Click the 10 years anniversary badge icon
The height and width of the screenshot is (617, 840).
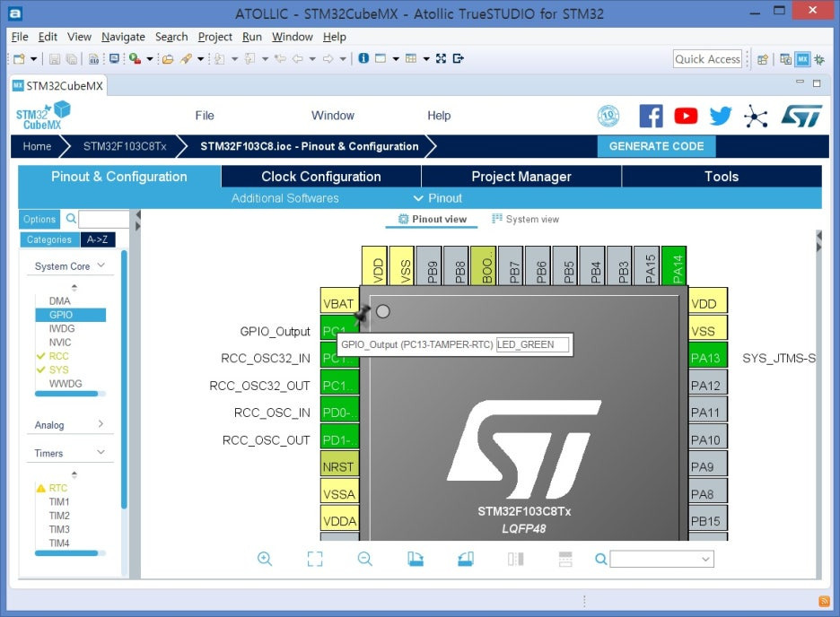pos(608,116)
